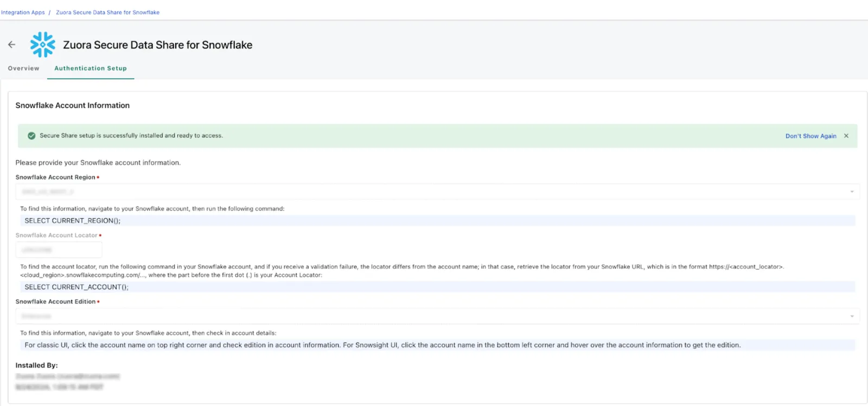Image resolution: width=868 pixels, height=406 pixels.
Task: Click the green success checkmark icon
Action: 31,136
